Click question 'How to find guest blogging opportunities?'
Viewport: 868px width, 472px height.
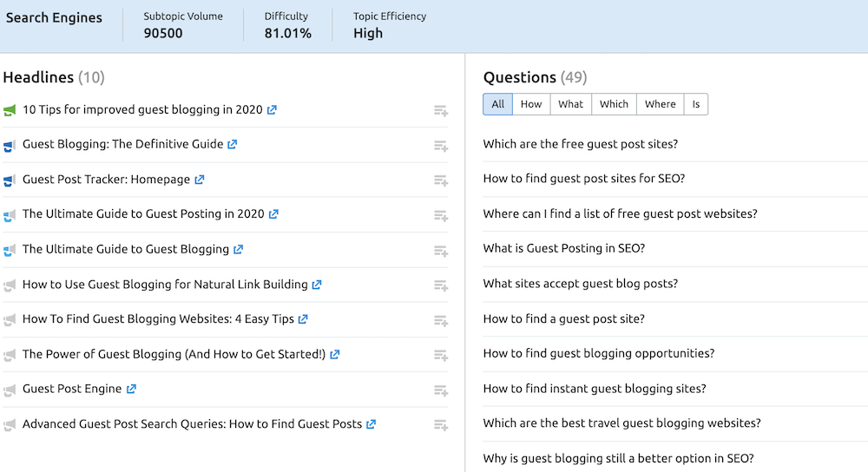point(599,353)
